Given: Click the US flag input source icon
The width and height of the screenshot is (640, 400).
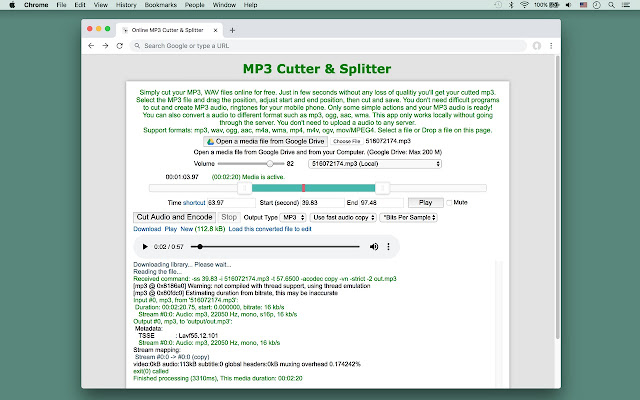Looking at the screenshot, I should [x=583, y=5].
